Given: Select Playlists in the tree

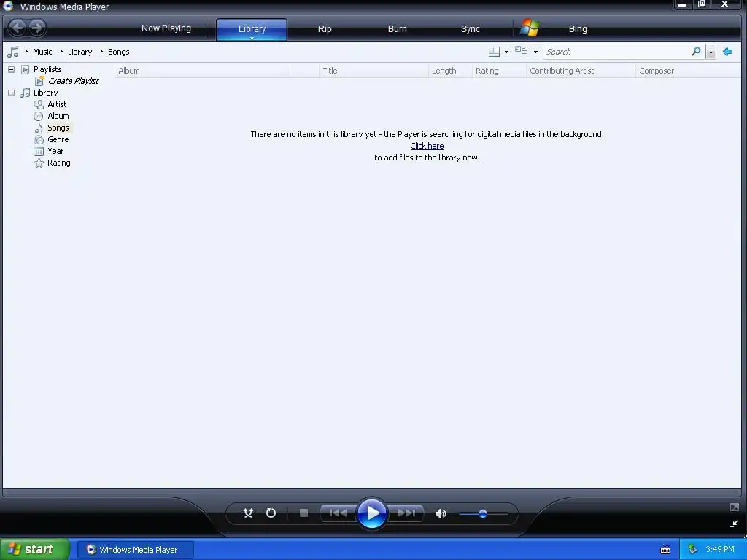Looking at the screenshot, I should point(47,69).
